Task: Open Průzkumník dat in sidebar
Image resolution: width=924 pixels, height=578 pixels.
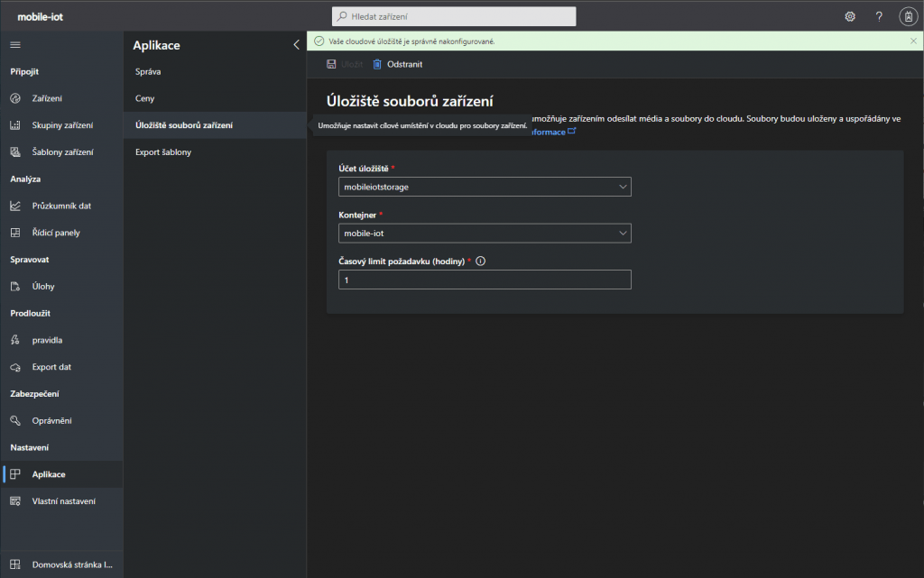Action: point(61,206)
